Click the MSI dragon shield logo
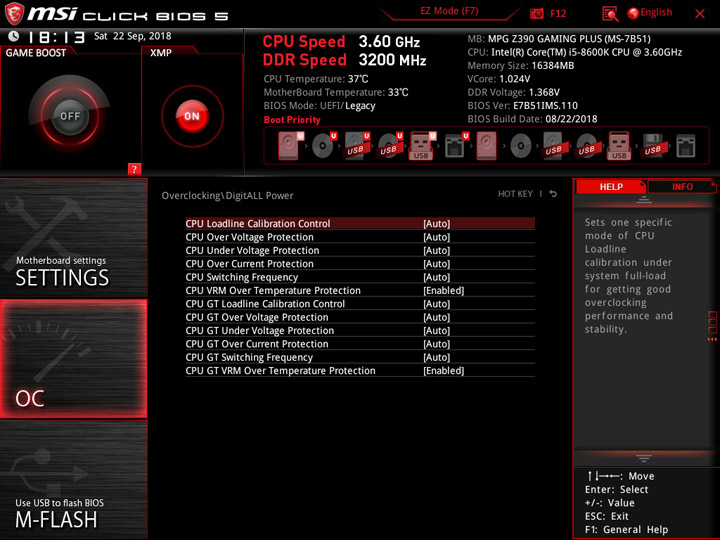720x540 pixels. (14, 13)
